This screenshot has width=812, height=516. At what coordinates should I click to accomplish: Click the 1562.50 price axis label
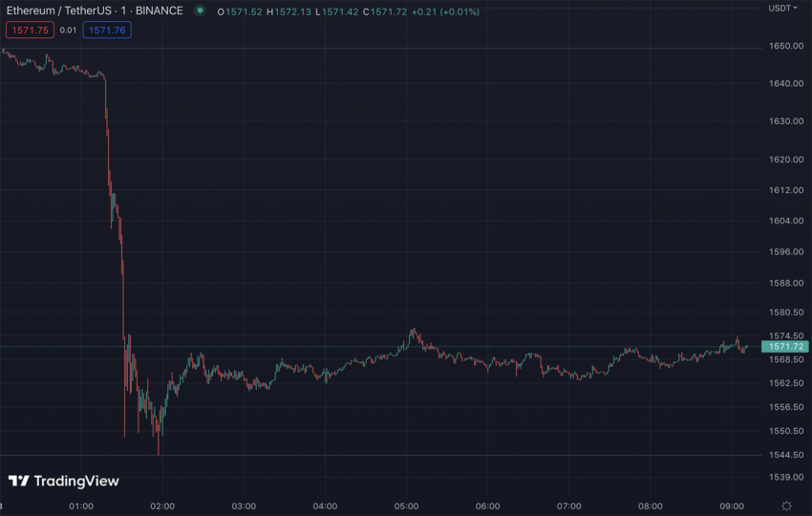[786, 383]
